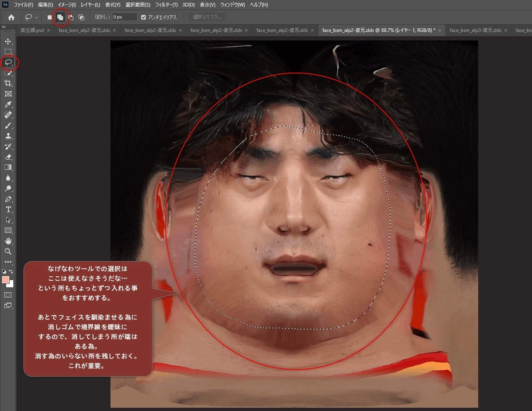Select the Crop tool

coord(8,83)
